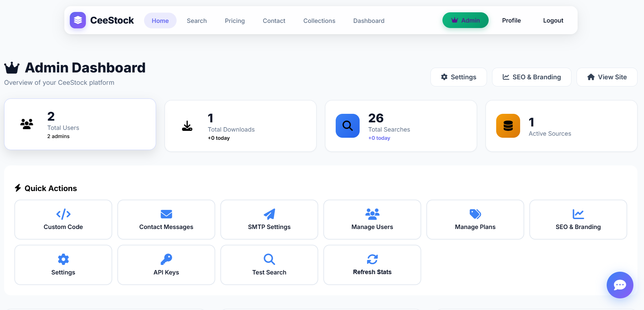This screenshot has width=644, height=310.
Task: Click Refresh Stats quick action
Action: (x=372, y=265)
